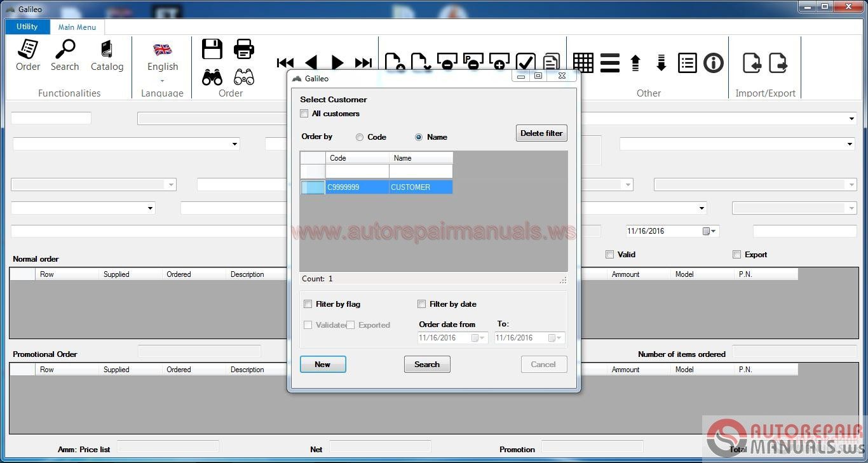Enable the Filter by flag checkbox
The image size is (868, 463).
[x=308, y=304]
